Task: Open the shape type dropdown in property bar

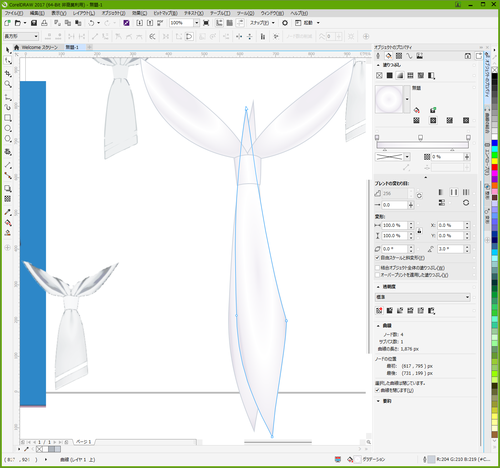Action: pos(36,36)
